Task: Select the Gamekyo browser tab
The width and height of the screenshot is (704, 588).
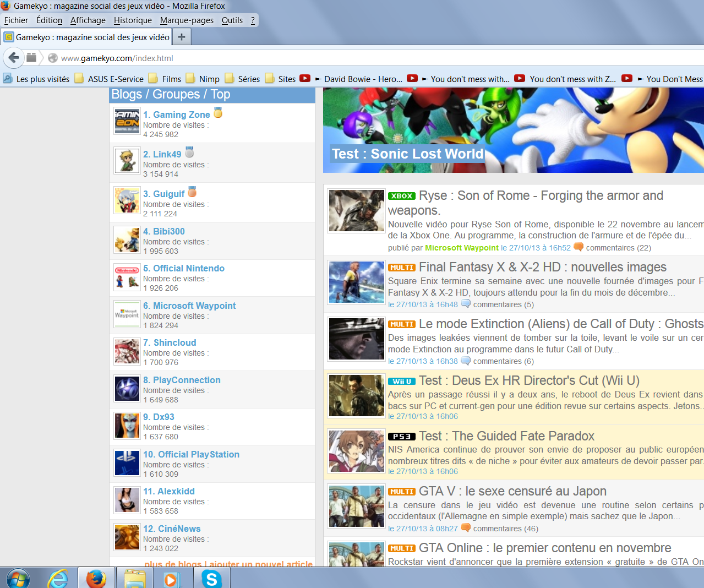Action: pyautogui.click(x=86, y=37)
